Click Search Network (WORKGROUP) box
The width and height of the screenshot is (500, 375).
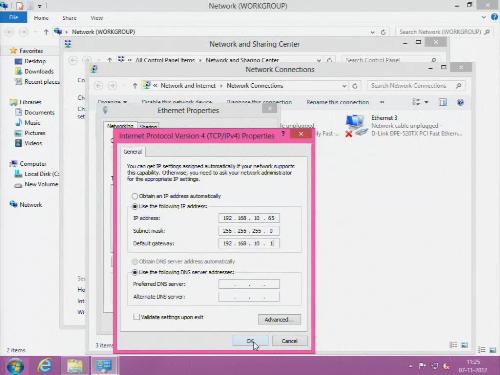tap(445, 32)
